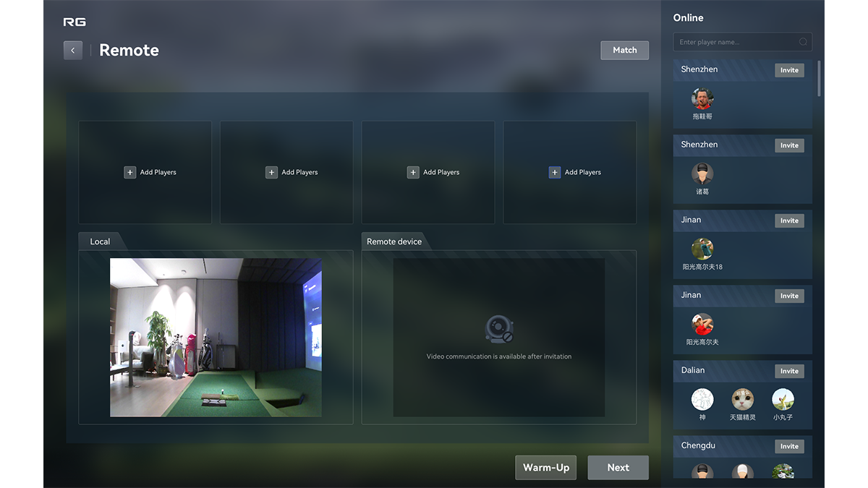Add players in the second slot
Screen dimensions: 868x488
click(293, 172)
